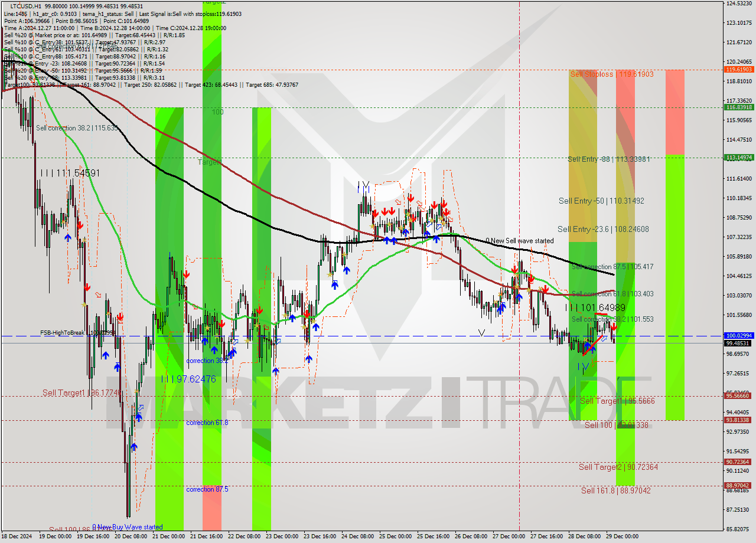Select the '20 Dec 08:00' time label
The image size is (756, 543).
coord(131,537)
